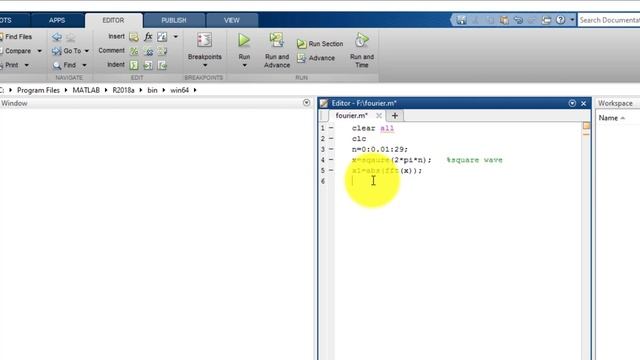Click the back navigation arrow icon
The height and width of the screenshot is (360, 640).
(x=57, y=37)
